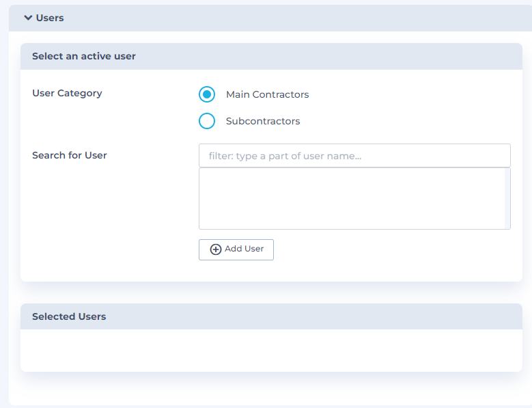The image size is (532, 408).
Task: Click the Add User label text
Action: tap(244, 249)
